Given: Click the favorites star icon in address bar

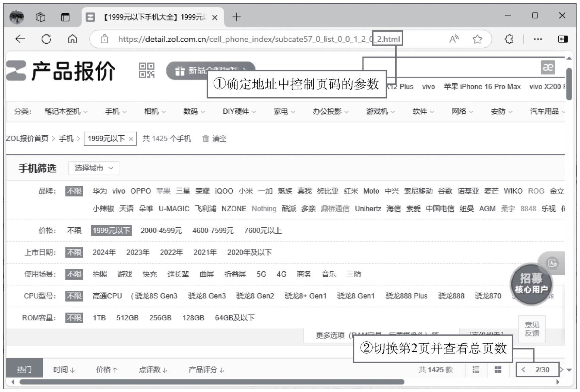Looking at the screenshot, I should coord(477,39).
